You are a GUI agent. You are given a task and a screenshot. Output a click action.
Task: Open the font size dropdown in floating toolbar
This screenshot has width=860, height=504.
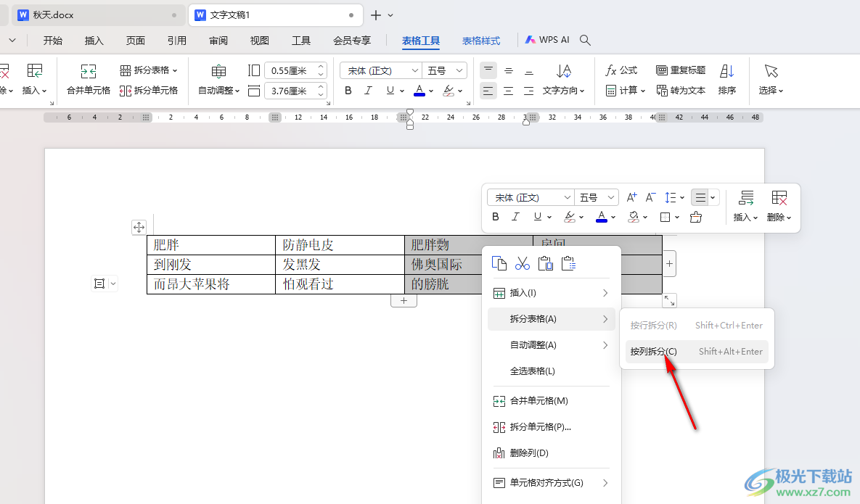[x=611, y=197]
